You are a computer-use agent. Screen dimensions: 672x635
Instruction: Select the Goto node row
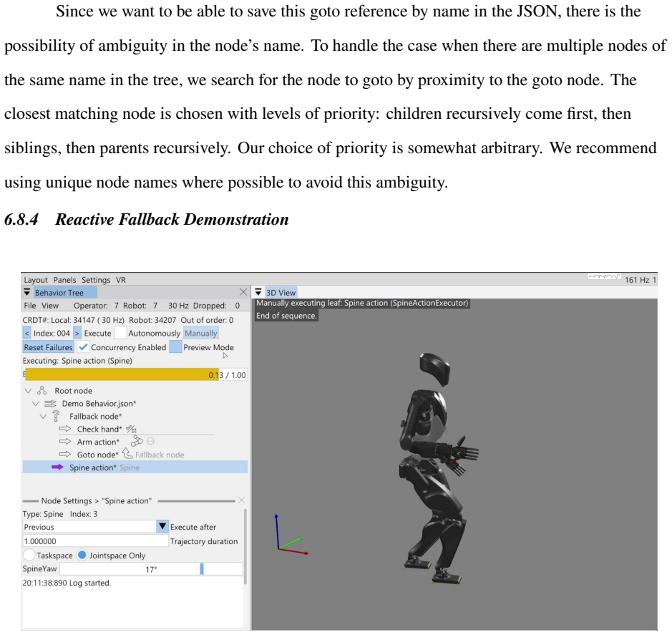click(135, 455)
